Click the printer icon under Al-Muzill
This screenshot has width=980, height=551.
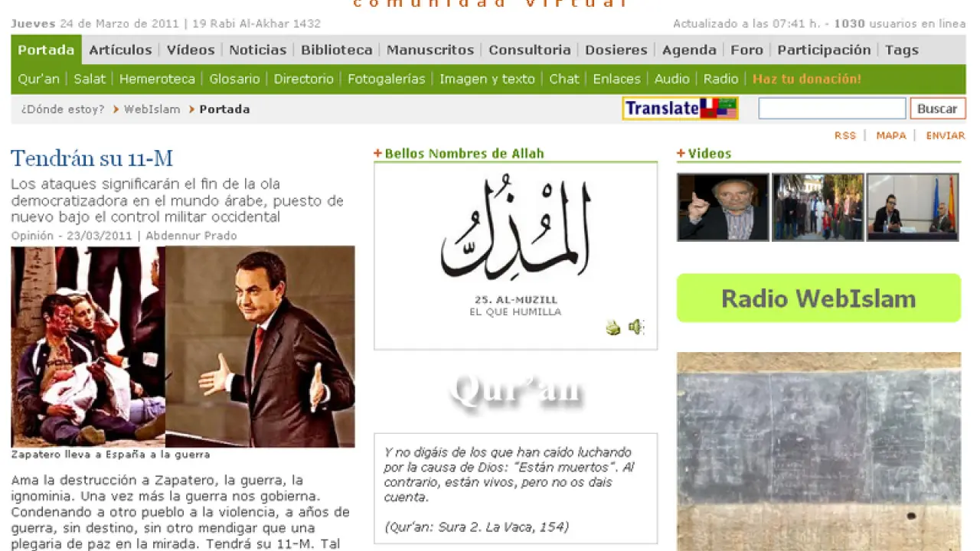click(612, 328)
